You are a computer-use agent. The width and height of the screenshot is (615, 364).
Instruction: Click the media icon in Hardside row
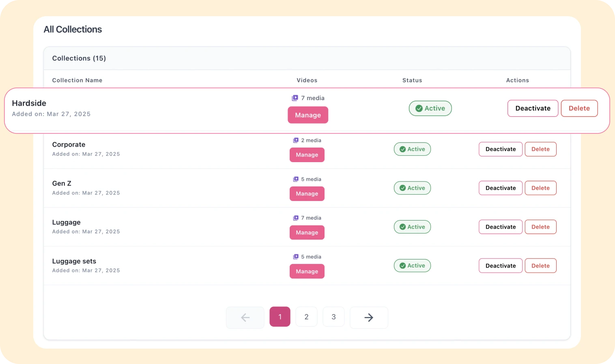click(295, 98)
